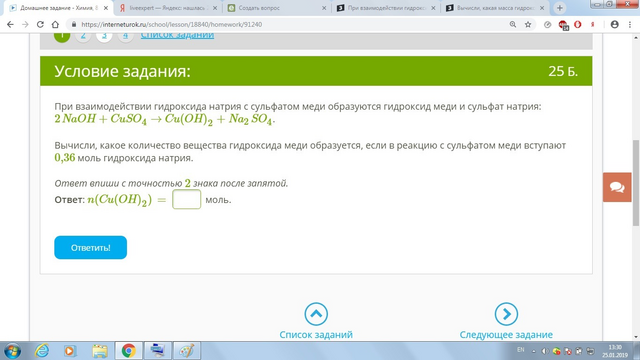Click the up arrow circle for Список заданий
Viewport: 640px width, 360px height.
(x=316, y=314)
